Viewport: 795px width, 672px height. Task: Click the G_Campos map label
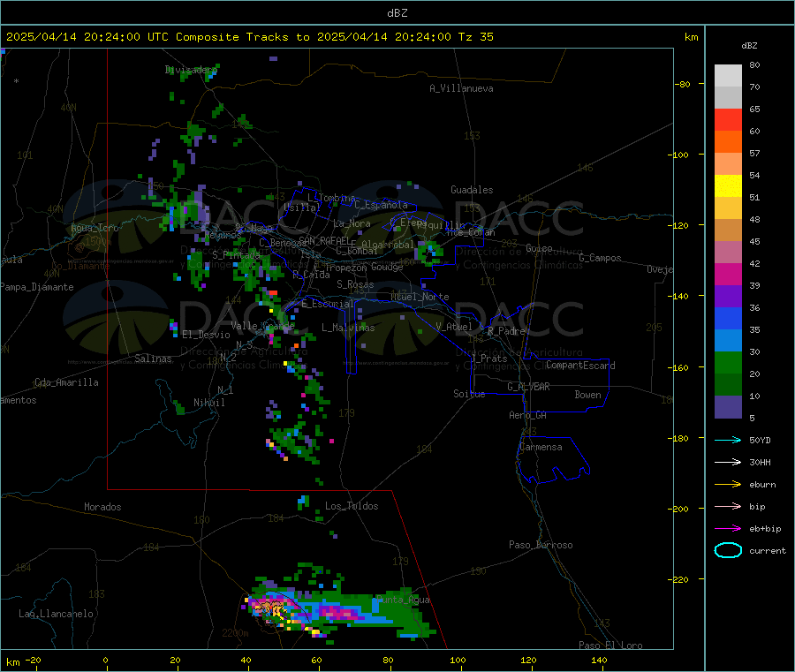click(x=601, y=258)
